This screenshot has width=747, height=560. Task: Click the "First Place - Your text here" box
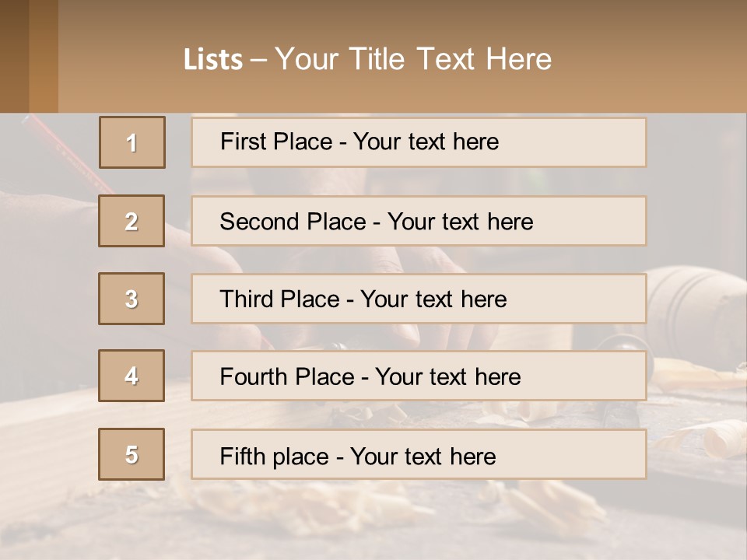419,142
